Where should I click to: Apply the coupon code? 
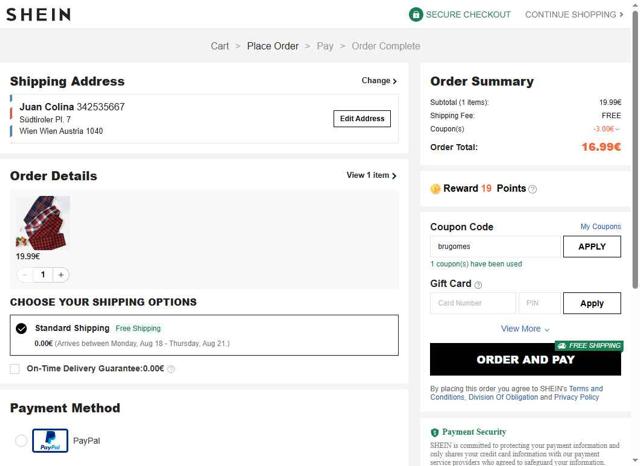point(592,246)
